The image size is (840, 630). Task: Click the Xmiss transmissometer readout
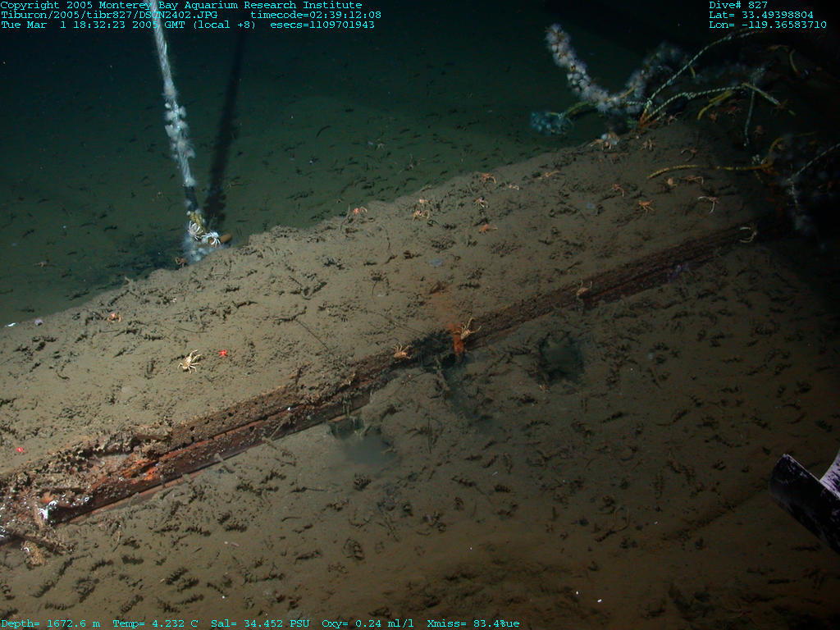473,623
